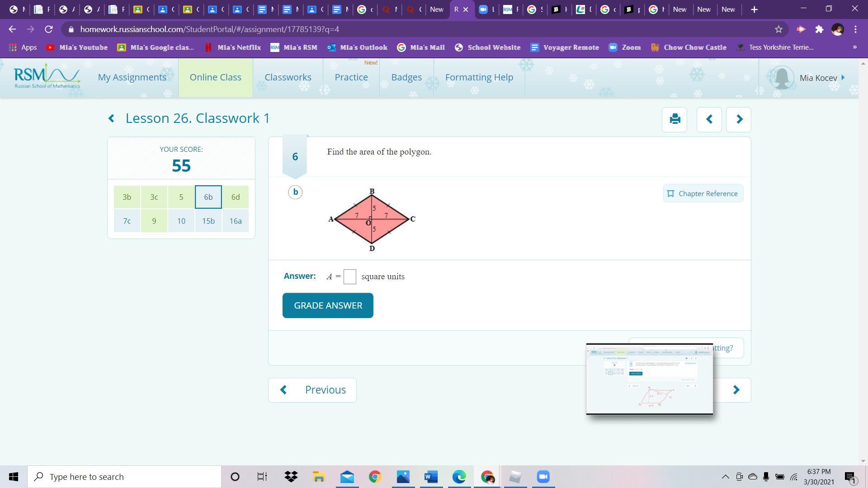The height and width of the screenshot is (488, 868).
Task: Expand hidden bookmarks overflow chevron
Action: (x=854, y=47)
